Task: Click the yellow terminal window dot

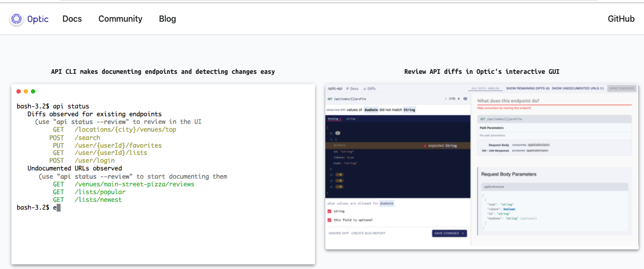Action: coord(26,91)
